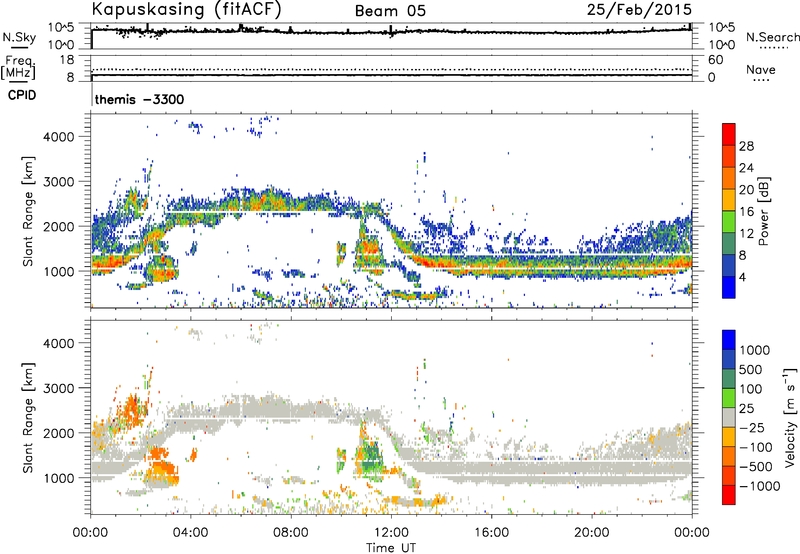The height and width of the screenshot is (554, 800).
Task: Click the sky noise trace in top panel
Action: (391, 32)
